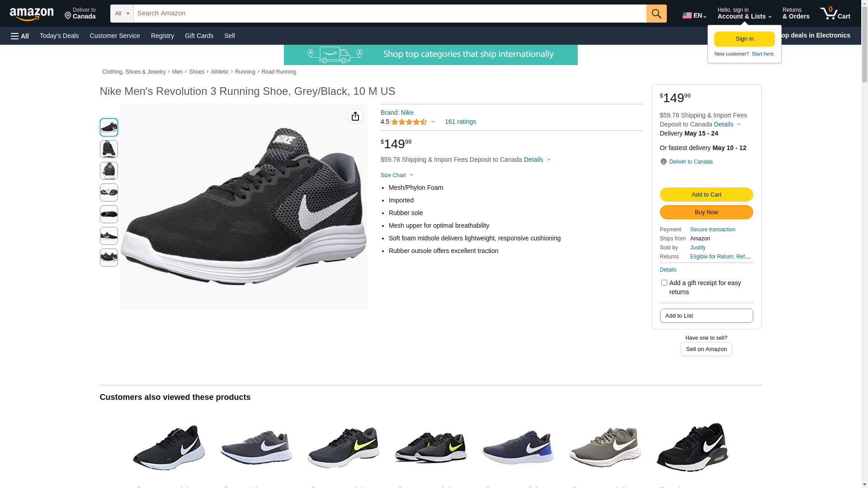Select the second shoe thumbnail image
Image resolution: width=868 pixels, height=488 pixels.
109,149
